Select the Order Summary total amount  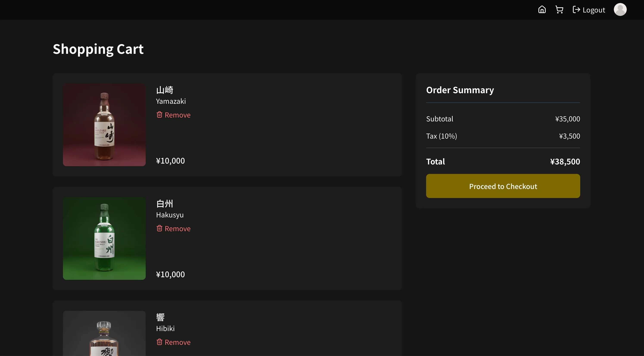point(565,161)
